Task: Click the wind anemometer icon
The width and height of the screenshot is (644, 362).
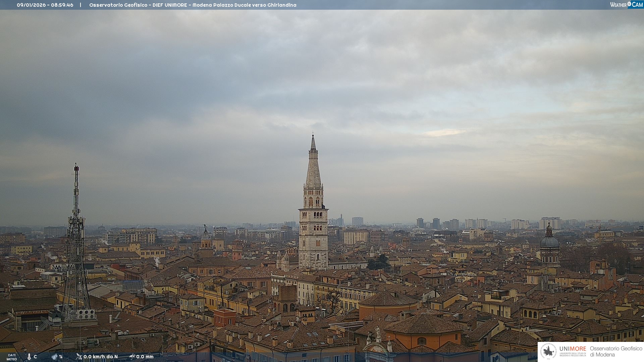Action: tap(79, 357)
